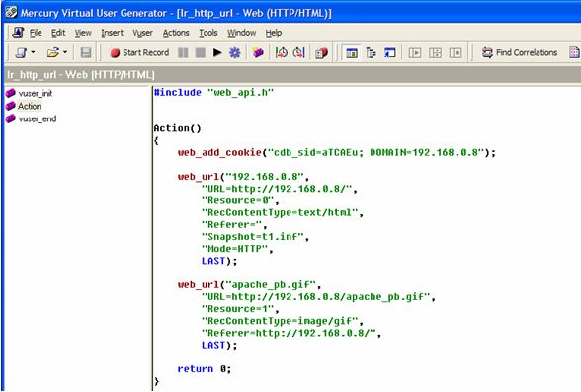Click the return 0; statement
This screenshot has width=581, height=392.
205,369
